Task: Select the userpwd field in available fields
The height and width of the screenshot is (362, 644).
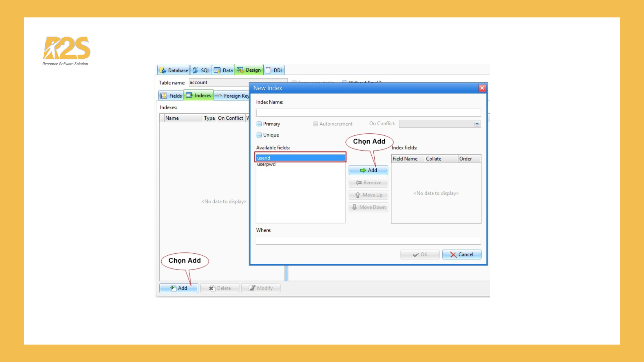Action: (266, 164)
